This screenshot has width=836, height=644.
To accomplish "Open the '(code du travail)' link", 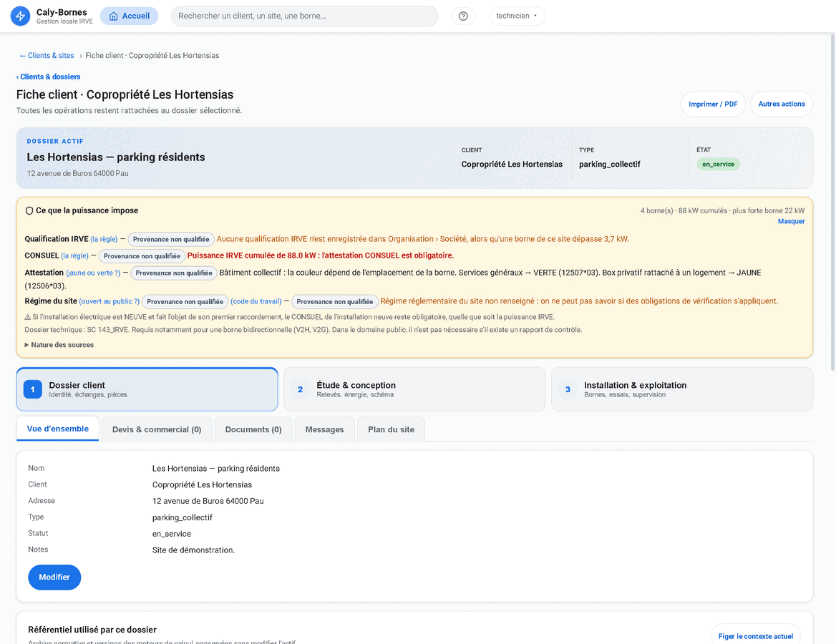I will [256, 301].
